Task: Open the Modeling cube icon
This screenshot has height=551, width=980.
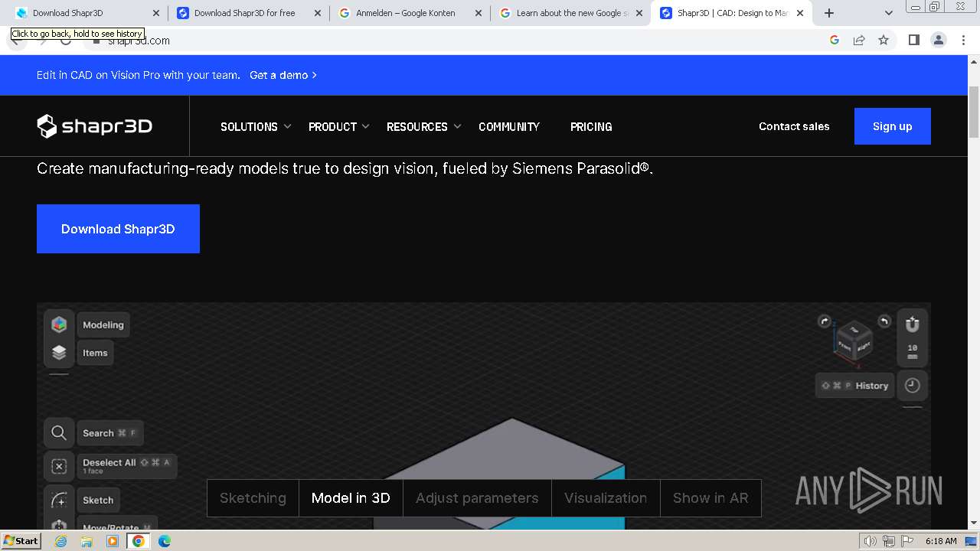Action: click(x=59, y=324)
